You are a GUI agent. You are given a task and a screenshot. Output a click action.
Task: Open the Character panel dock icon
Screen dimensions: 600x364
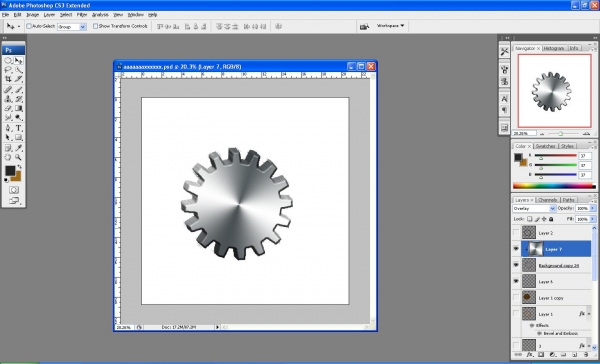coord(504,99)
